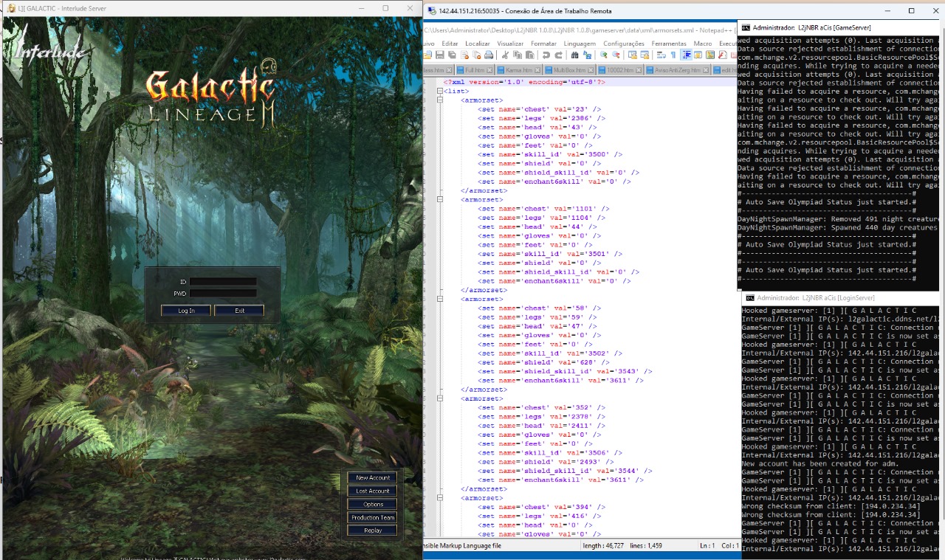Toggle the Indent Guide toolbar icon
The image size is (945, 560).
coord(687,55)
